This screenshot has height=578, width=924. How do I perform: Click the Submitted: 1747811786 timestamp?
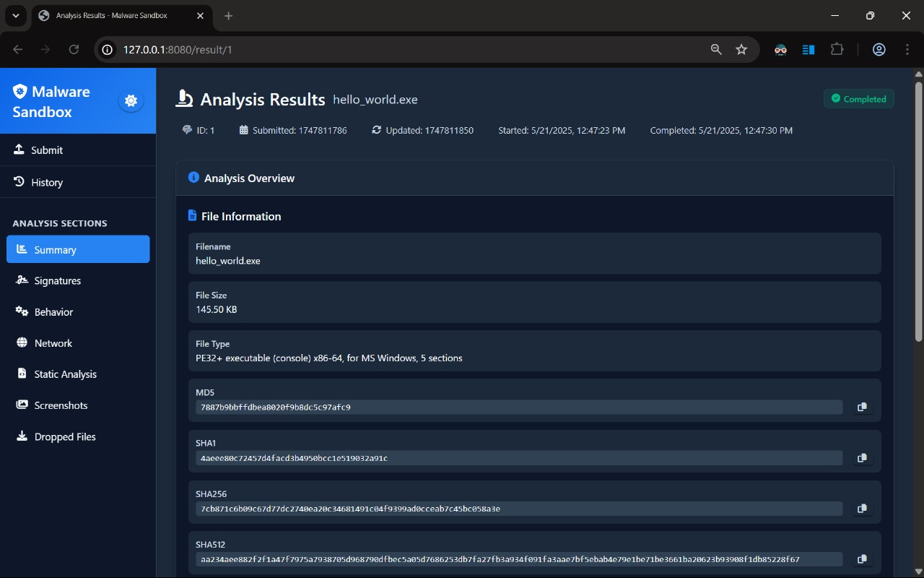point(293,130)
